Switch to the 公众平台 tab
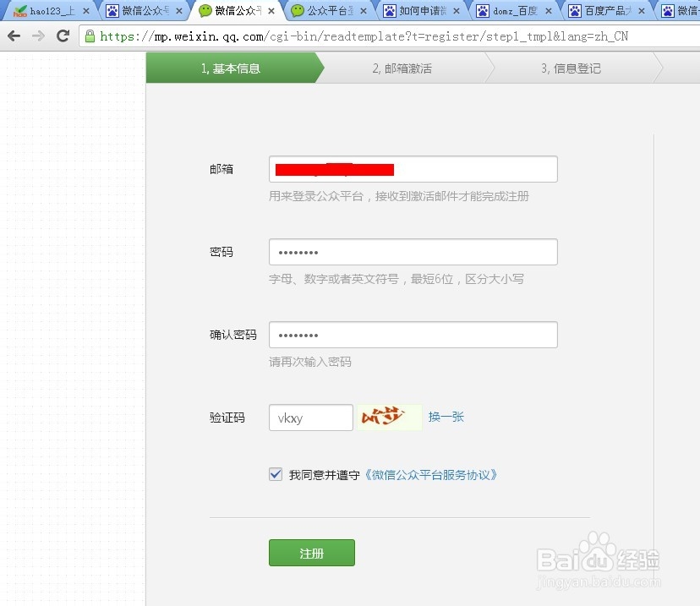The image size is (700, 606). point(331,11)
